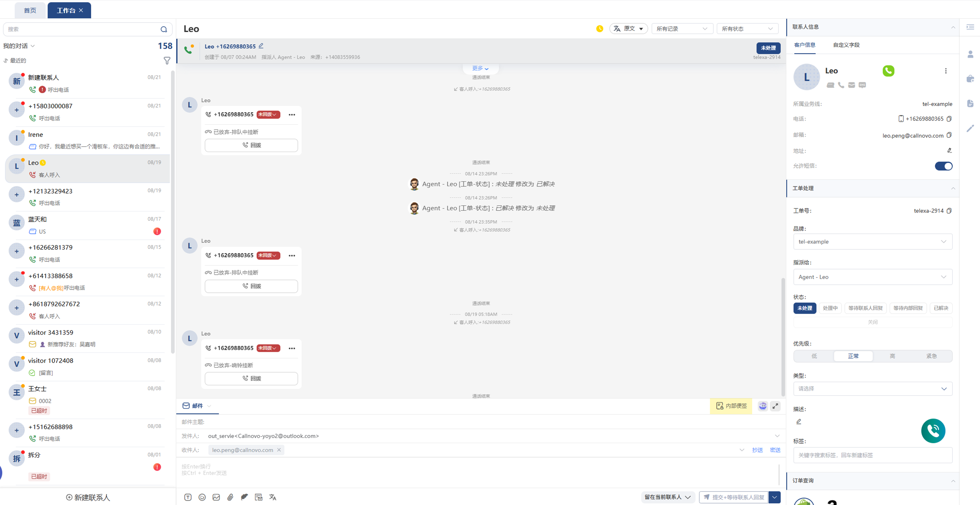Click 新建联系人 at bottom of list
The width and height of the screenshot is (980, 505).
(x=88, y=497)
